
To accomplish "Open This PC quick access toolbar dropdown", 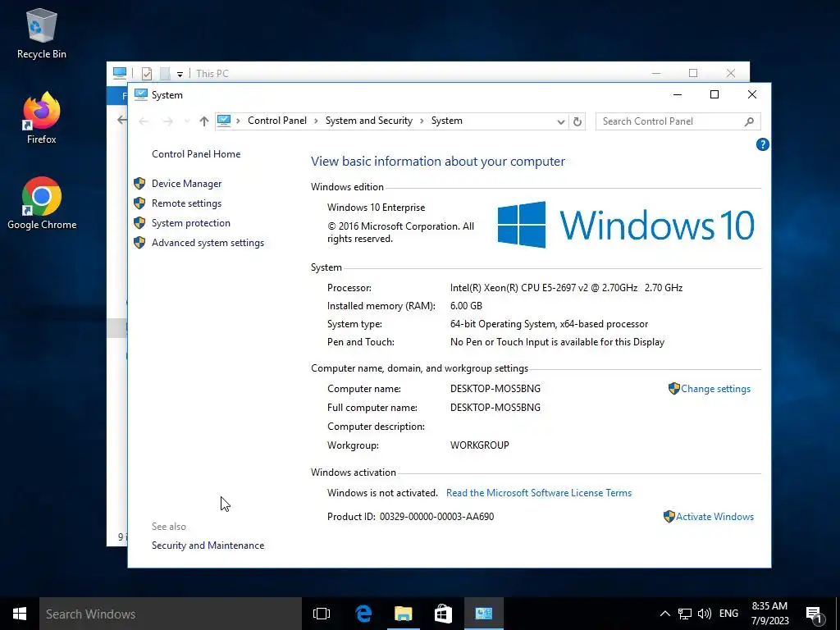I will [x=180, y=74].
